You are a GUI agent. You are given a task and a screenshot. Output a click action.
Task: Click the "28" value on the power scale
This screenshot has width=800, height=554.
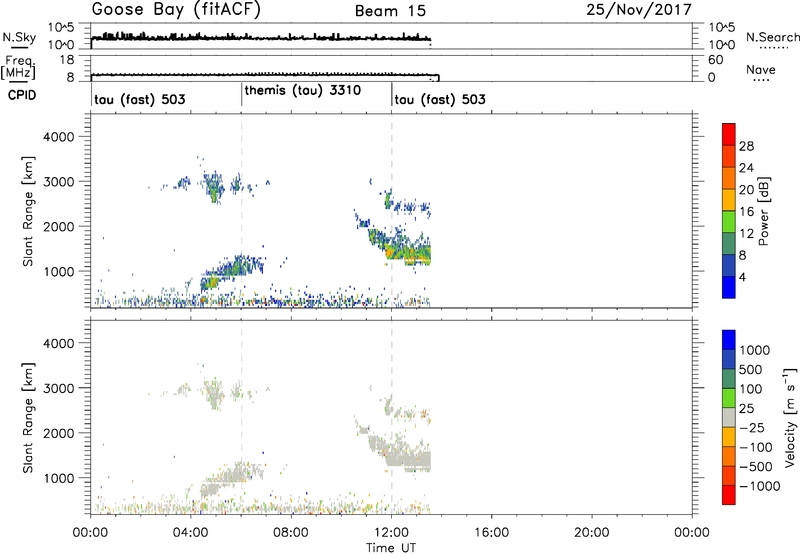click(746, 146)
